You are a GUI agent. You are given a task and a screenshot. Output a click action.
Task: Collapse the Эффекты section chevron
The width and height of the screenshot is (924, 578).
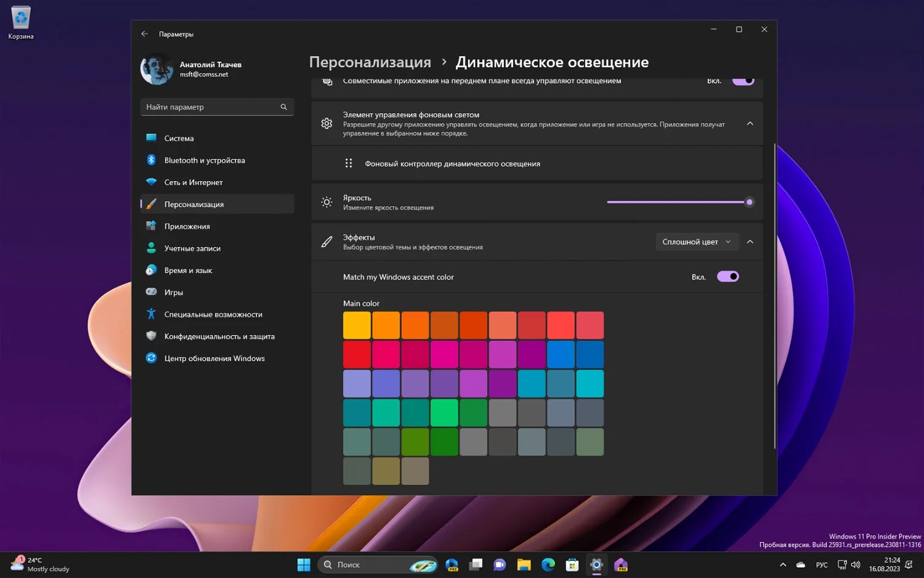tap(750, 242)
